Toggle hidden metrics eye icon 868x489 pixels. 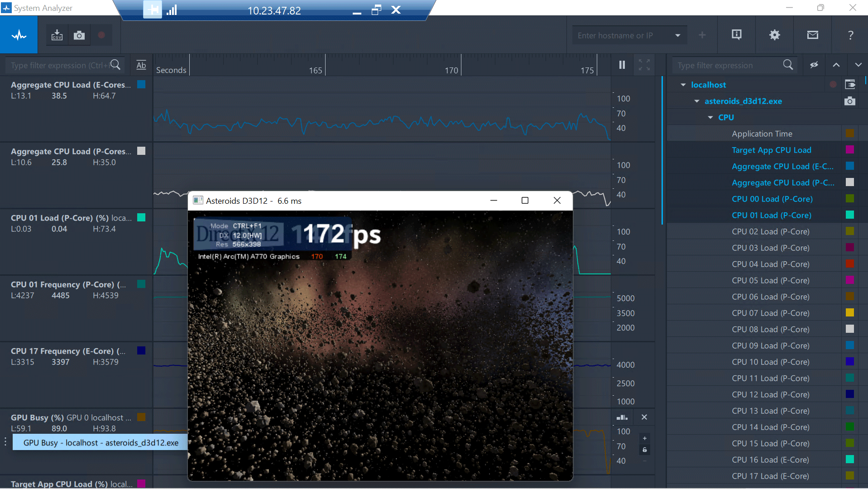coord(814,65)
